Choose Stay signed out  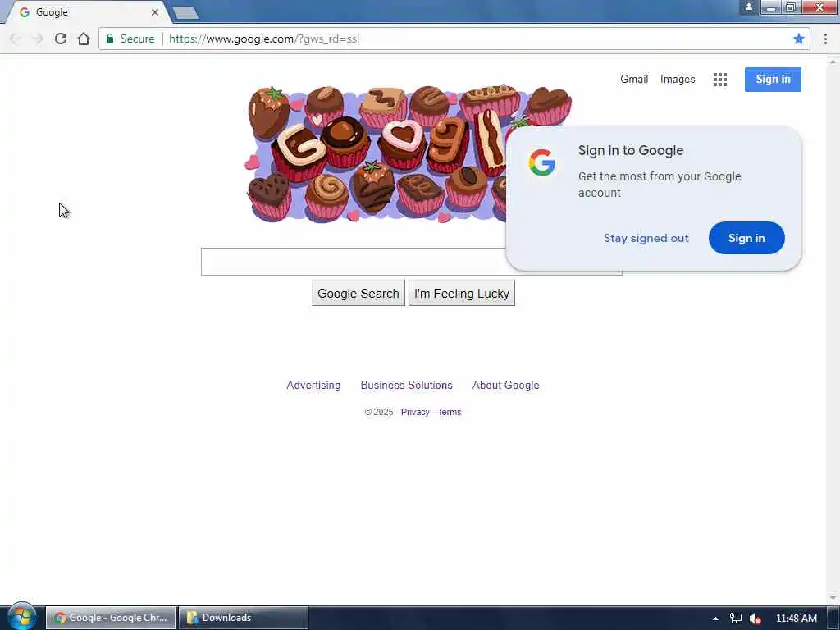646,238
